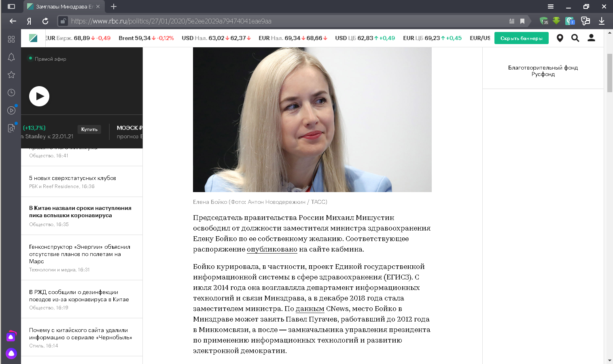Image resolution: width=613 pixels, height=364 pixels.
Task: Open the browser sidebar panel toggle
Action: (11, 6)
